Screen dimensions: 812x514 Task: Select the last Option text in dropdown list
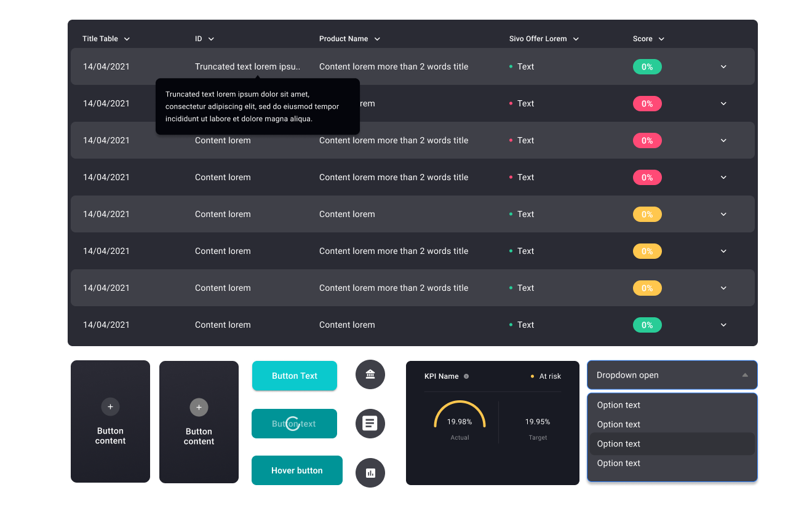pyautogui.click(x=618, y=463)
